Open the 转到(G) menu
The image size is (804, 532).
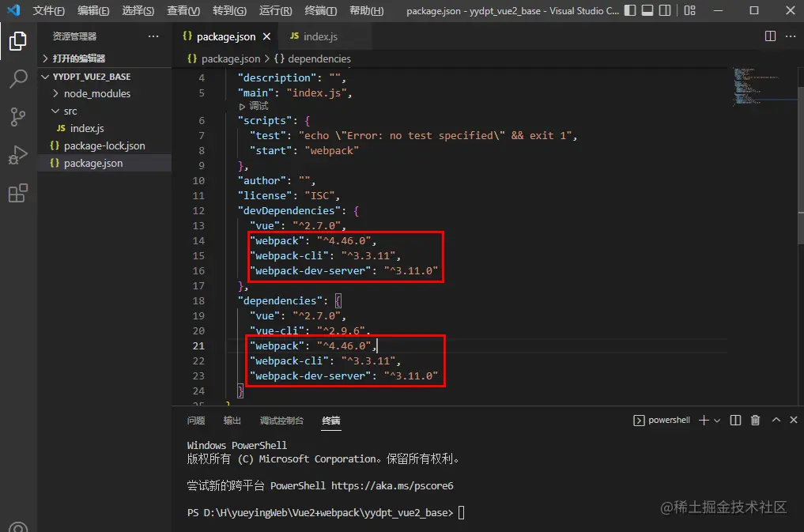(229, 10)
